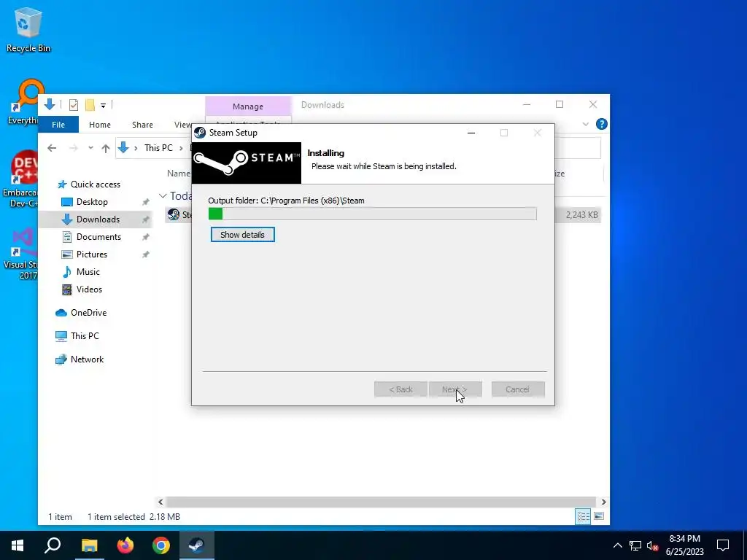
Task: Open Customize Quick Access Toolbar dropdown
Action: (103, 105)
